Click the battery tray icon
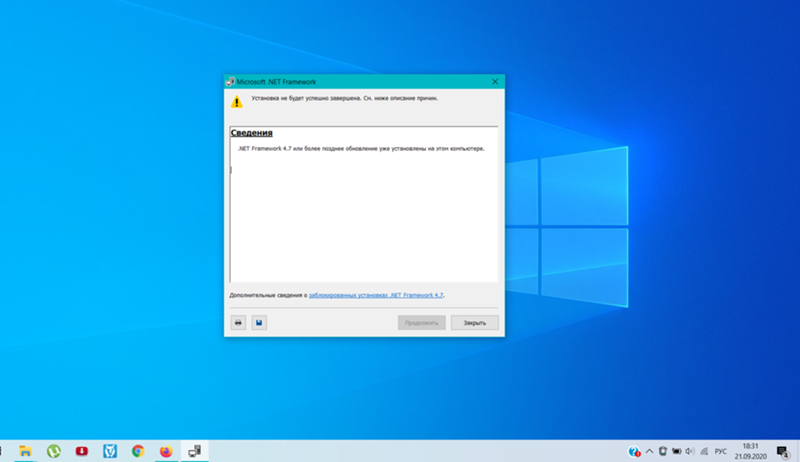The image size is (800, 462). point(677,451)
